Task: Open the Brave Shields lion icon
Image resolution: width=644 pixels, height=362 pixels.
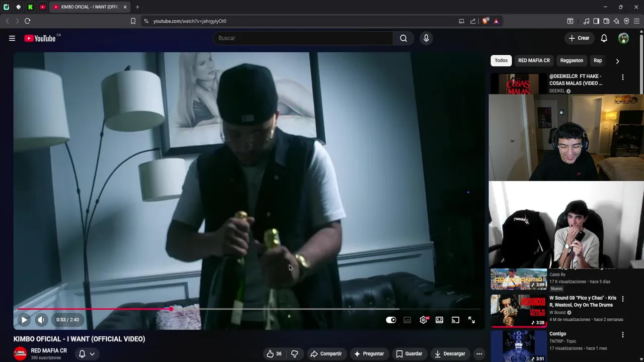Action: coord(486,21)
